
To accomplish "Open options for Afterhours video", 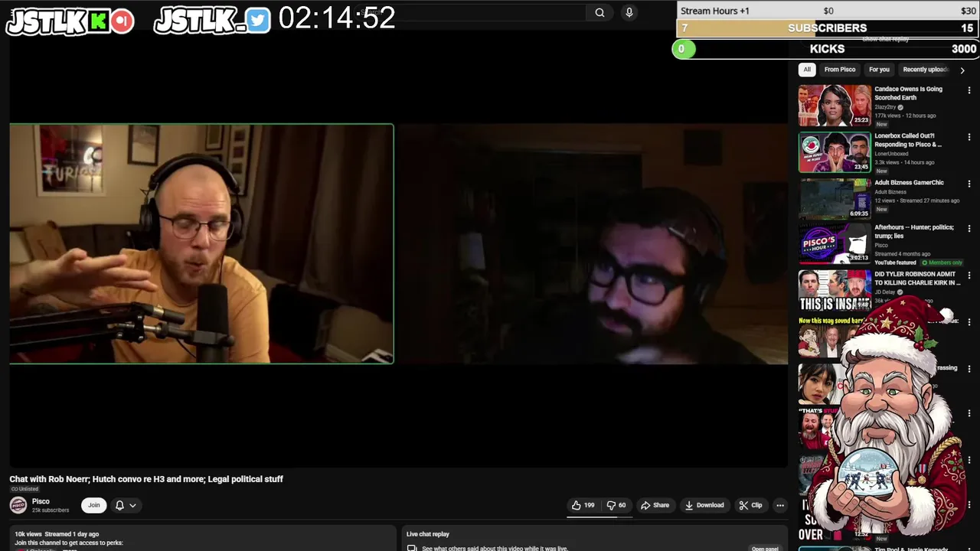I will pyautogui.click(x=969, y=230).
